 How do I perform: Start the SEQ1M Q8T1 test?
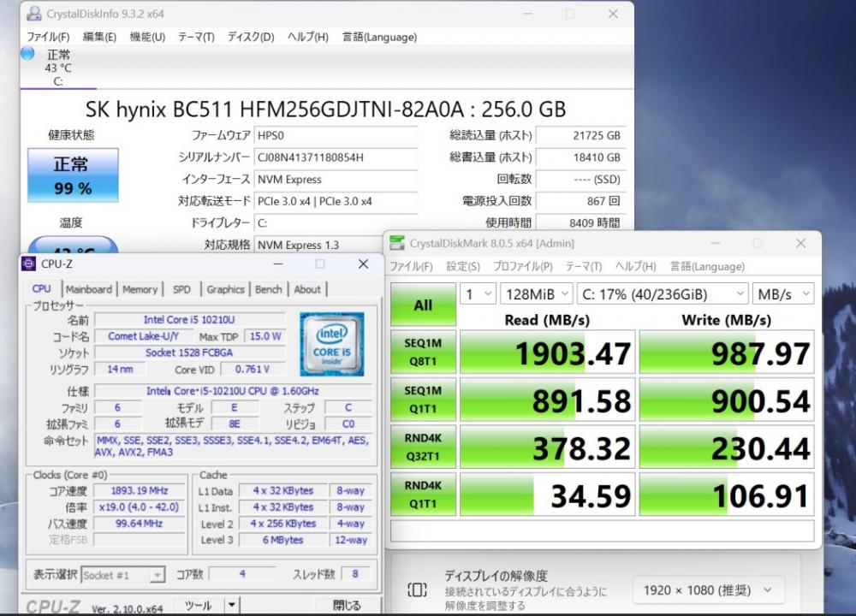423,352
